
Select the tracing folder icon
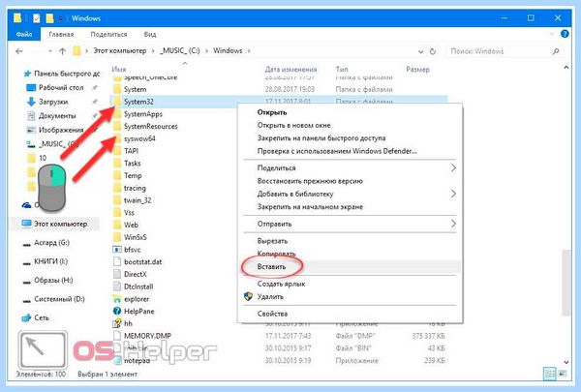click(117, 188)
